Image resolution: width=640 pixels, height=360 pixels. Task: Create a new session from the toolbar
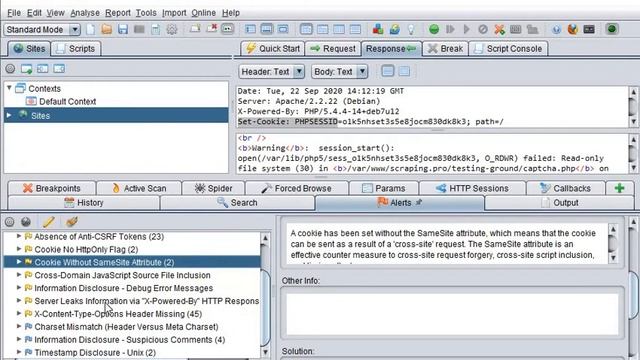coord(90,29)
